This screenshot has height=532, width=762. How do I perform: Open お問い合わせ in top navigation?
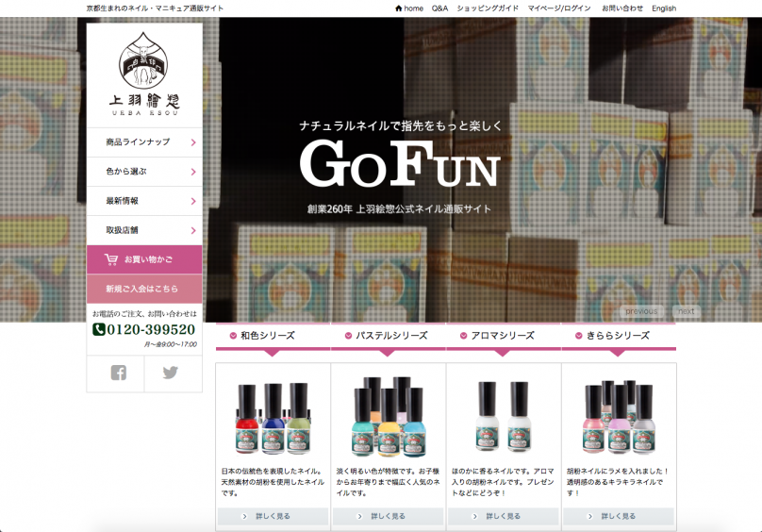click(x=622, y=8)
